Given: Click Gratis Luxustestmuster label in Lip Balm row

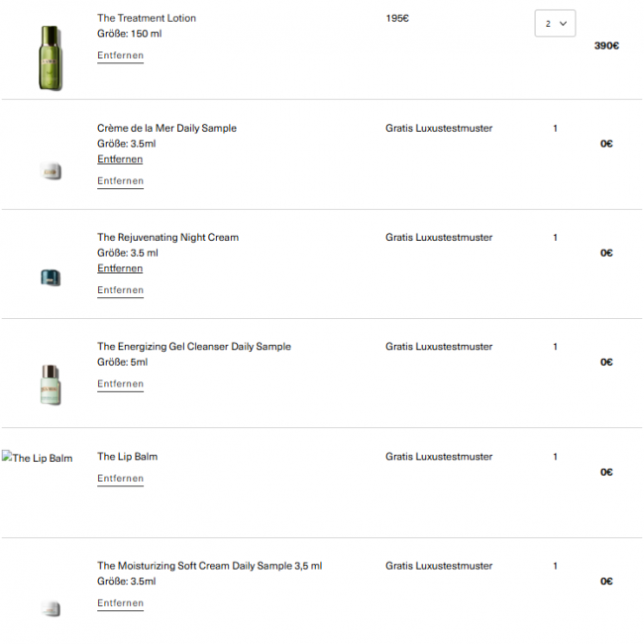Looking at the screenshot, I should (439, 457).
